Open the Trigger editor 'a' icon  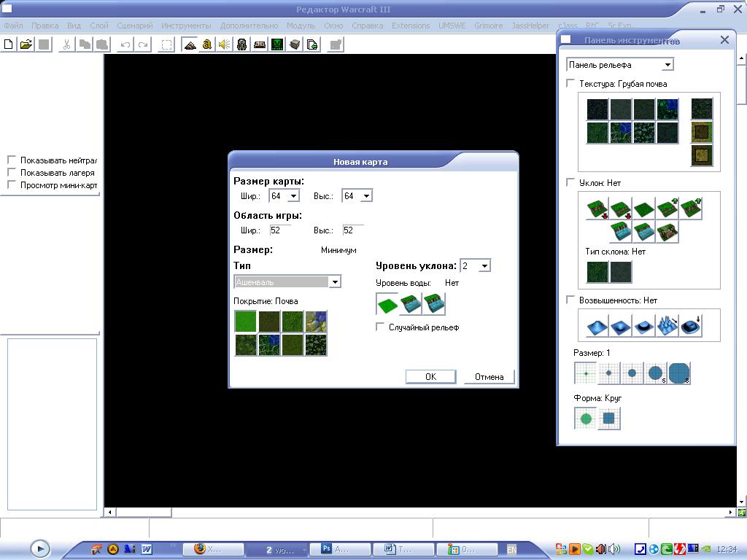pyautogui.click(x=206, y=44)
